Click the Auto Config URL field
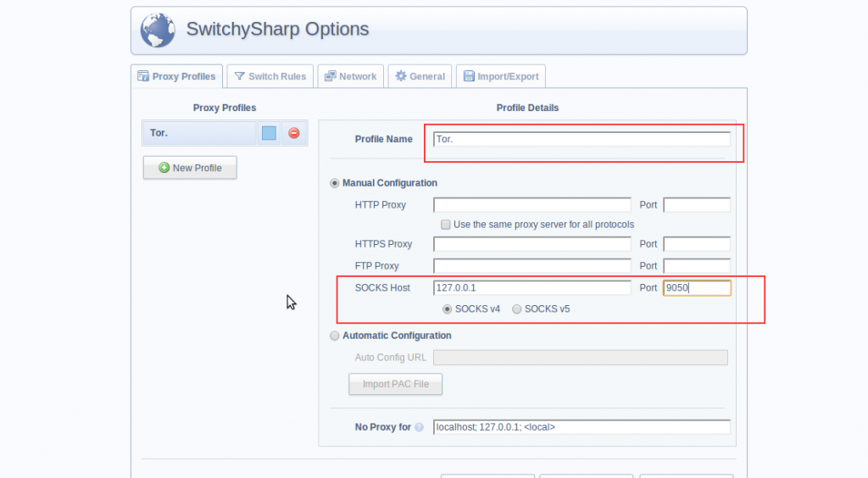 [x=581, y=358]
